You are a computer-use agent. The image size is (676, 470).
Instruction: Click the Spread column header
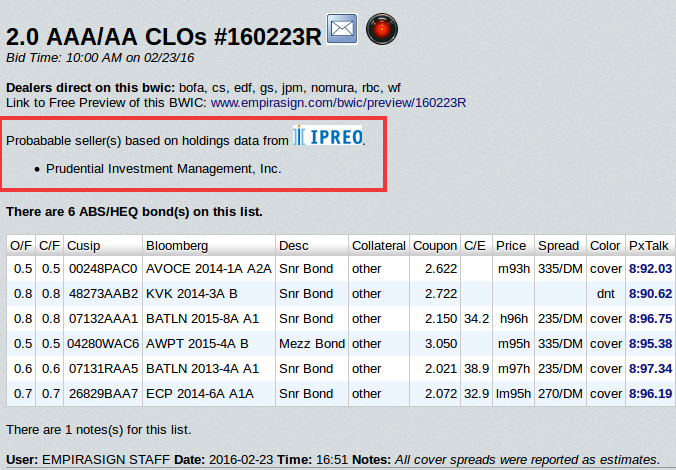point(560,245)
